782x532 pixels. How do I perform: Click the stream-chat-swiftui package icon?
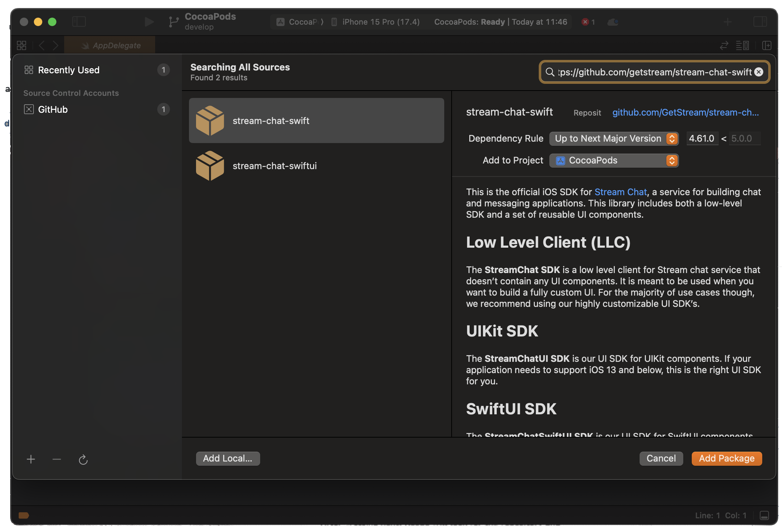pos(210,165)
